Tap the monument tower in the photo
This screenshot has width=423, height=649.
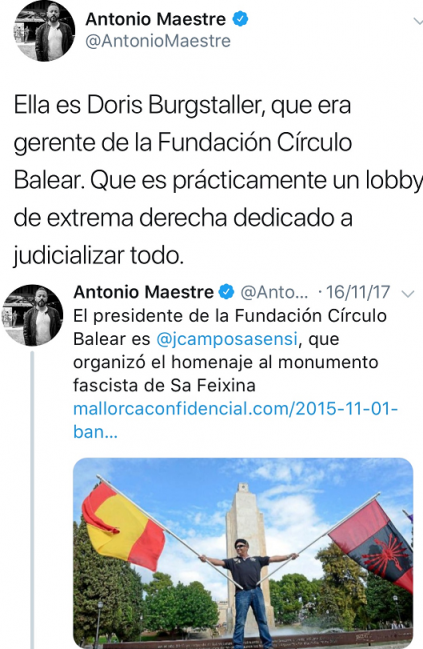click(x=247, y=555)
